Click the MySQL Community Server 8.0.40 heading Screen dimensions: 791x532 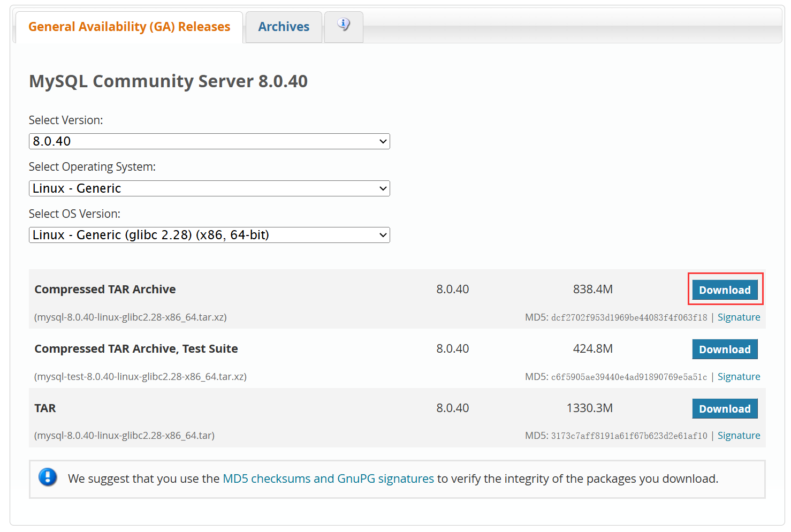(168, 81)
